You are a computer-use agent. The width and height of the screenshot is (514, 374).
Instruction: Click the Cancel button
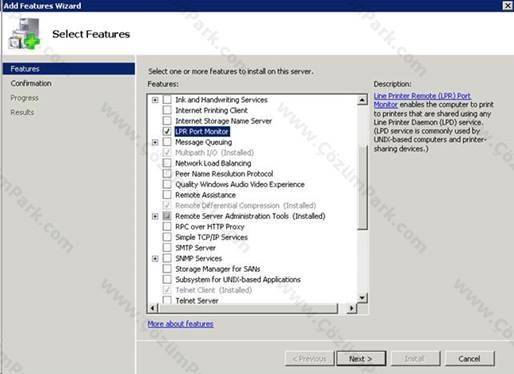(469, 359)
